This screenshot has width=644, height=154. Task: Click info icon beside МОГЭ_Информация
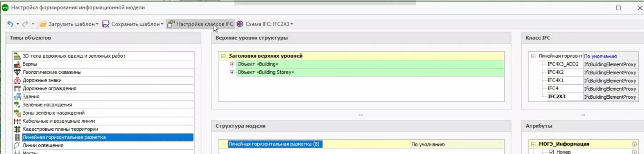point(634,144)
